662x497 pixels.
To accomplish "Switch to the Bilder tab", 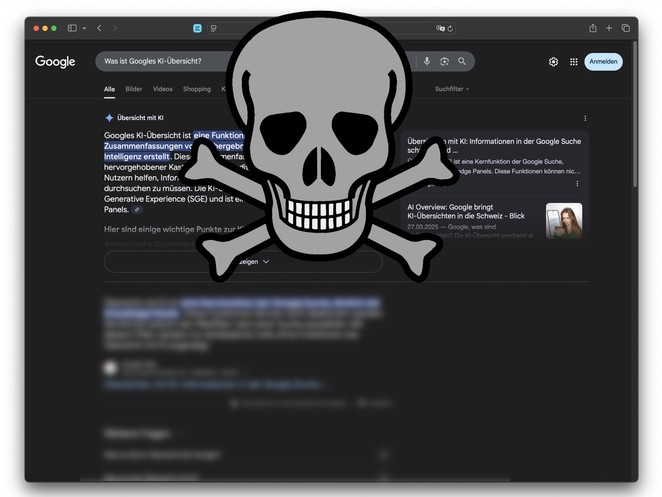I will pyautogui.click(x=133, y=89).
